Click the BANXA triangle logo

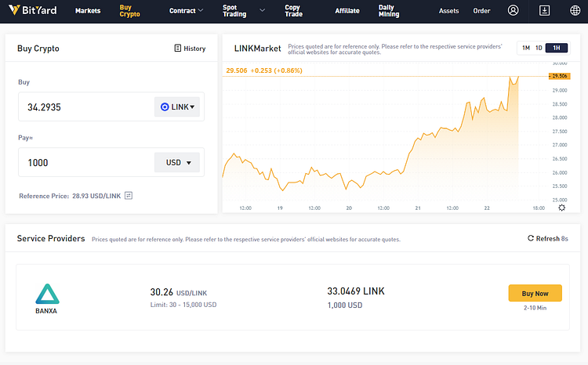(x=47, y=294)
